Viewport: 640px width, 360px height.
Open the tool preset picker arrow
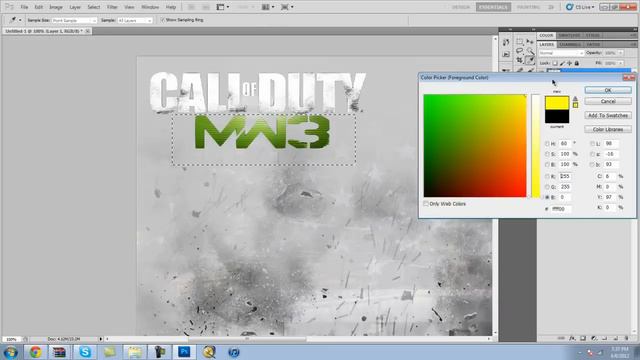(x=20, y=20)
